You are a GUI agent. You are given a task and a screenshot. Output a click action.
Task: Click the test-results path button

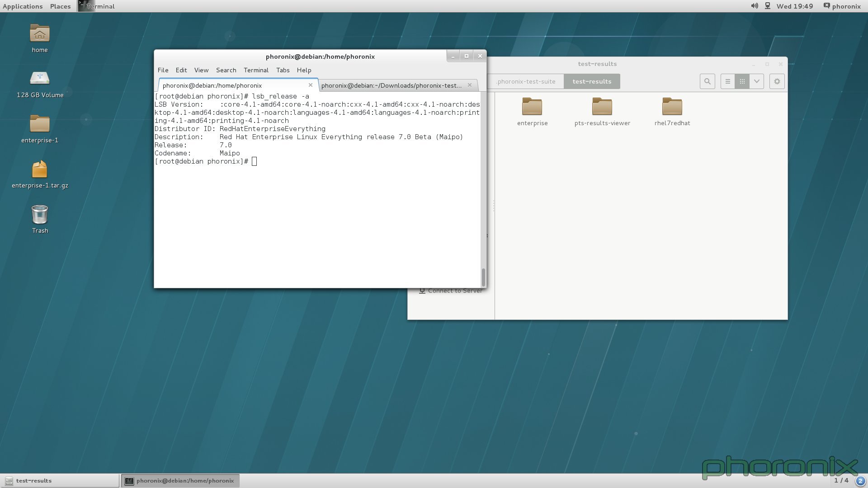[x=592, y=81]
